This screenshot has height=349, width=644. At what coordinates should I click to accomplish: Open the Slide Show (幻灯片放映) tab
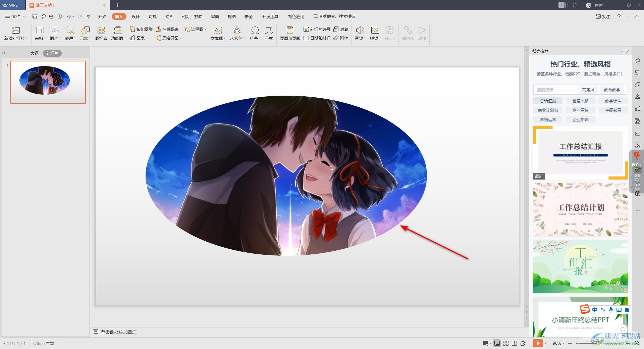point(192,16)
